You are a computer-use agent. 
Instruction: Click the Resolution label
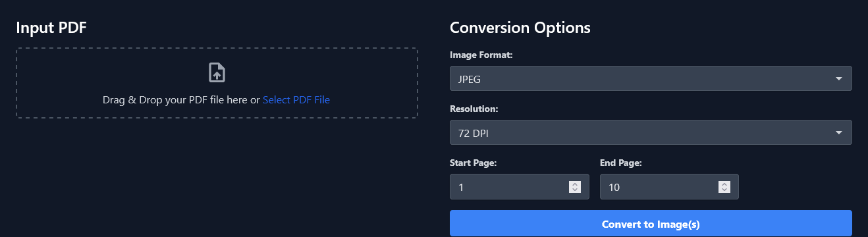pos(474,109)
